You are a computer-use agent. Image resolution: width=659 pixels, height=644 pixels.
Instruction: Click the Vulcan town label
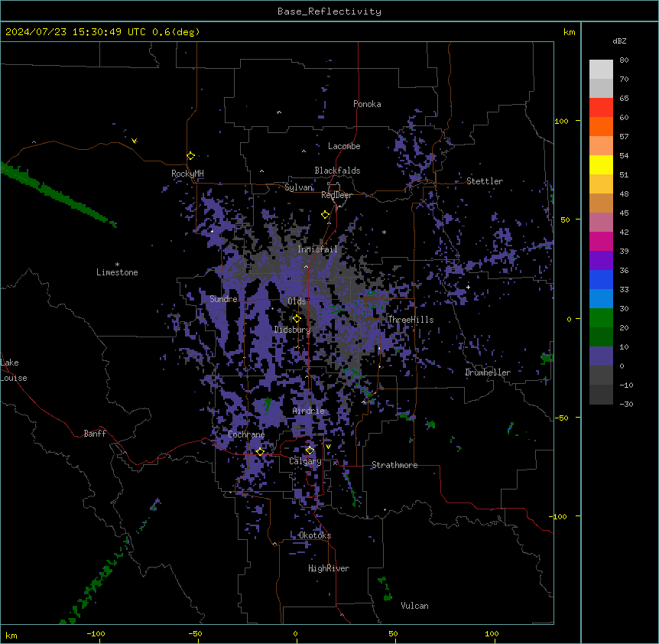(414, 606)
